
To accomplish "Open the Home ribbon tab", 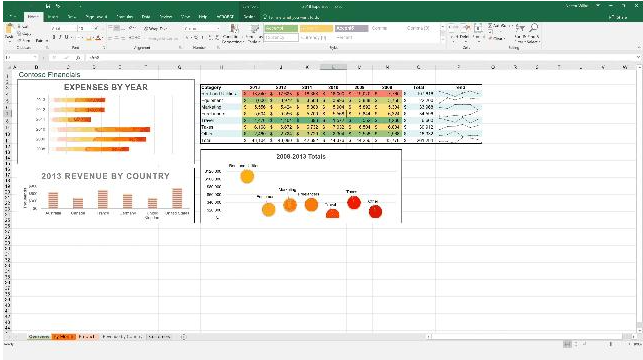I will 33,17.
